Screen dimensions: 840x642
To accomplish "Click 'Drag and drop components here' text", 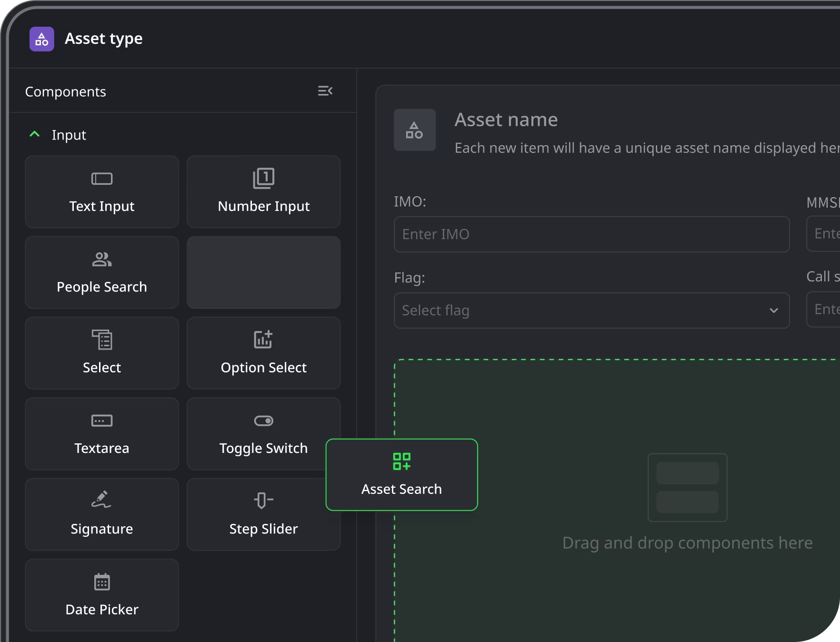I will coord(688,543).
